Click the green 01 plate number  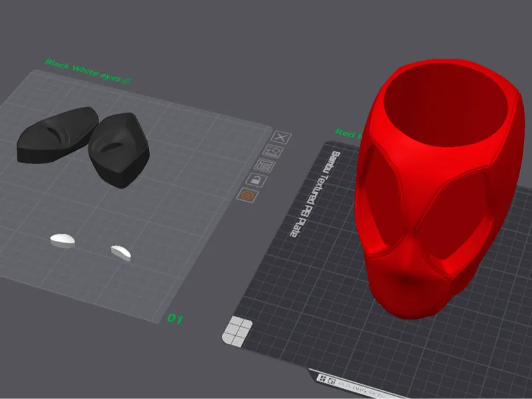[x=175, y=319]
